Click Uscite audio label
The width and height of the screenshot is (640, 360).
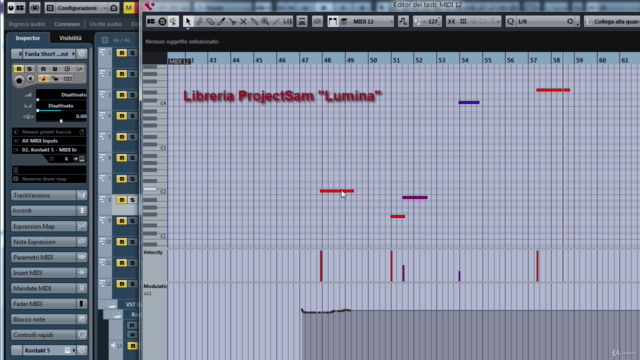[106, 24]
